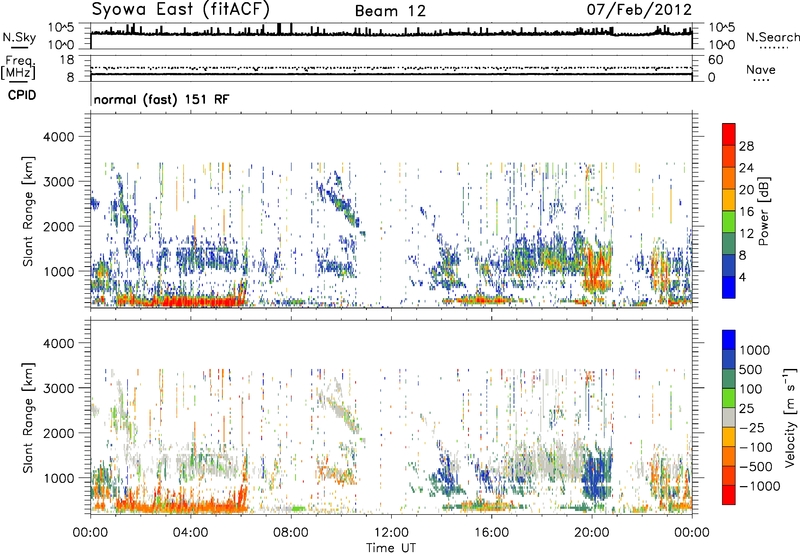Click the 'Time UT' axis title
This screenshot has height=554, width=800.
point(391,548)
